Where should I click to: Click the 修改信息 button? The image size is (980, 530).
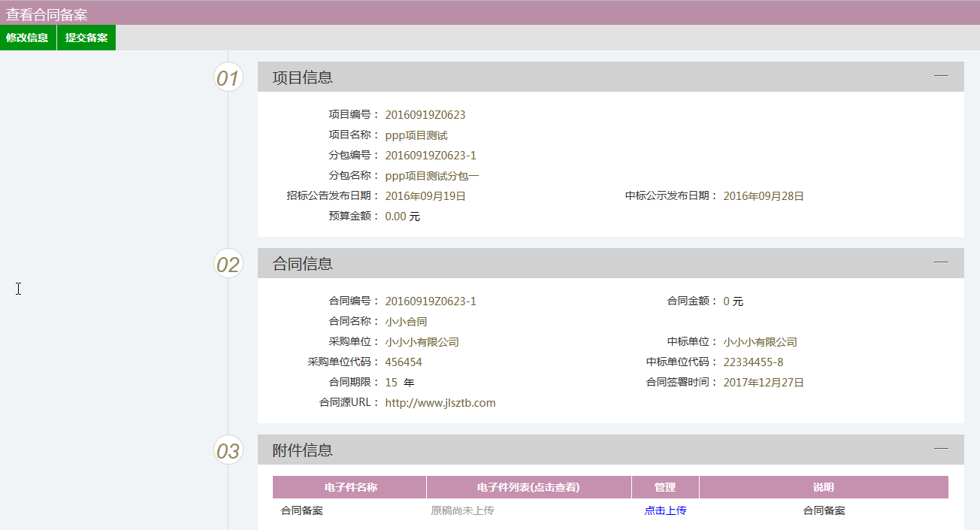pyautogui.click(x=28, y=38)
